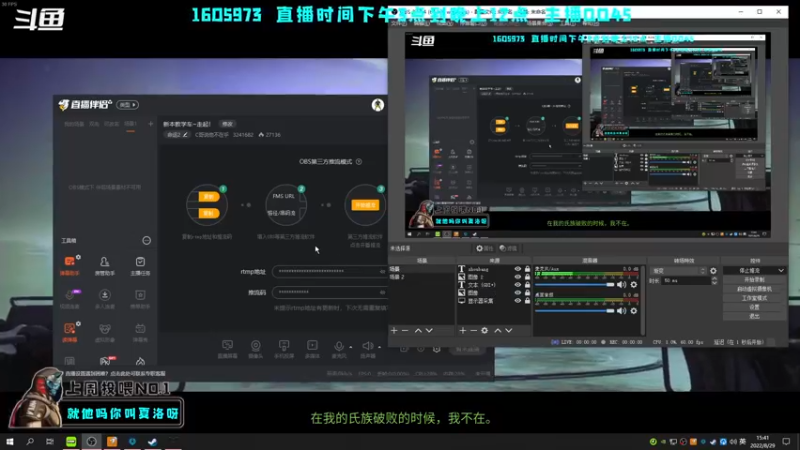Click the user avatar in 直播伴侣 title bar
Image resolution: width=800 pixels, height=450 pixels.
coord(378,105)
